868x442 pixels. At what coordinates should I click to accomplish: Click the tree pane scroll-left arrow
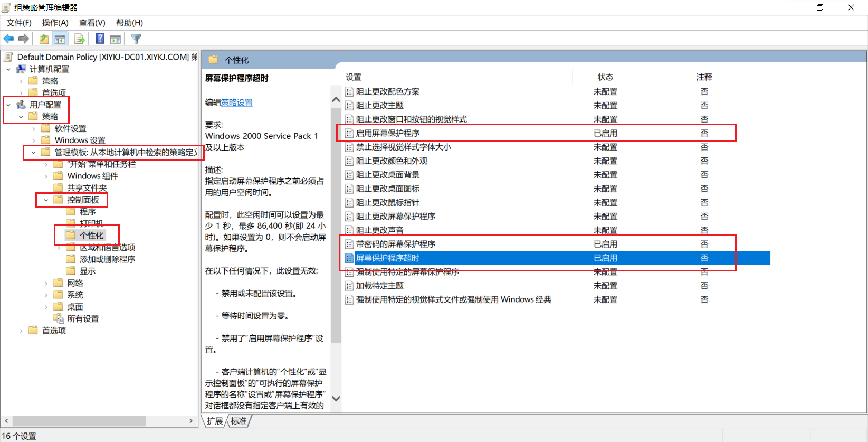pyautogui.click(x=6, y=421)
